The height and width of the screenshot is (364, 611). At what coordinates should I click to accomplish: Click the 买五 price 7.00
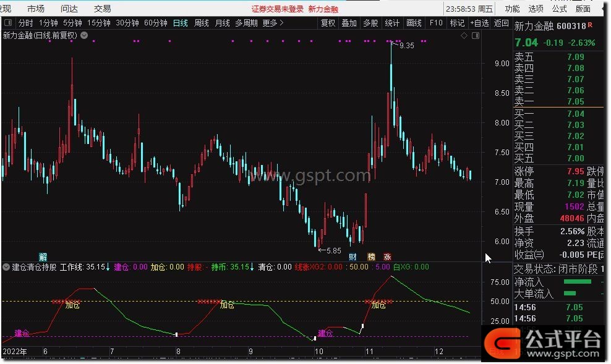point(575,158)
